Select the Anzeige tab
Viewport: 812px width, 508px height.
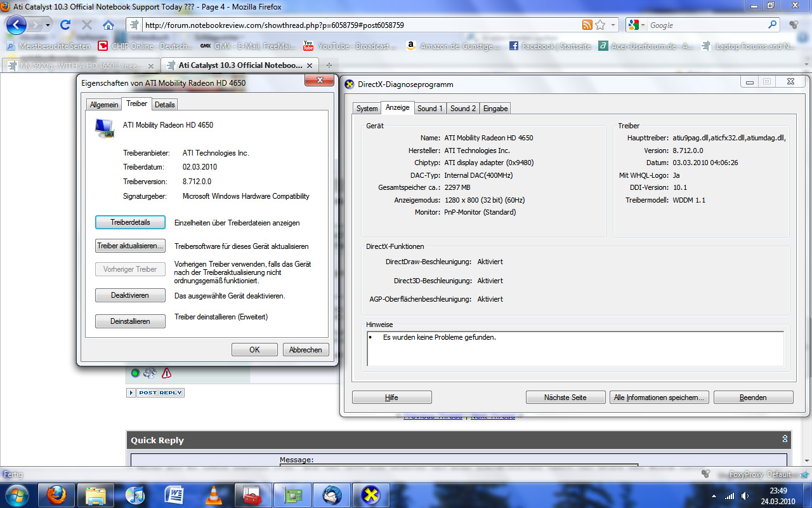397,107
